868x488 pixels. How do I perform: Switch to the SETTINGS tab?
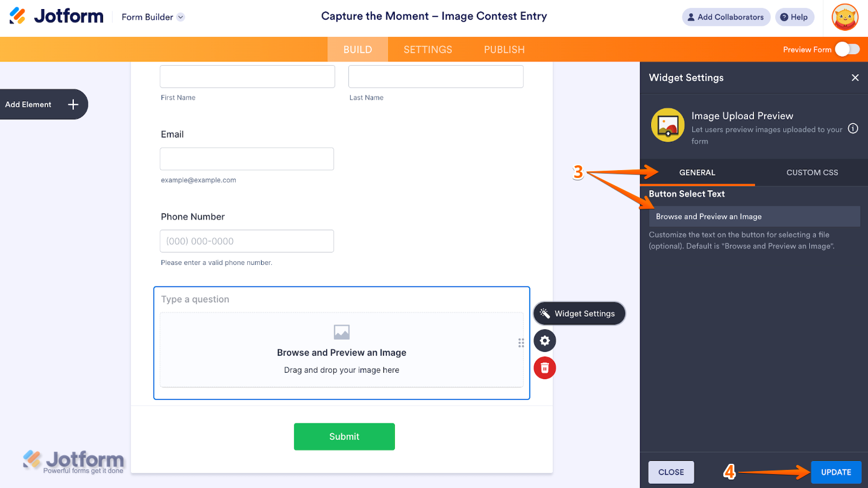(x=428, y=49)
